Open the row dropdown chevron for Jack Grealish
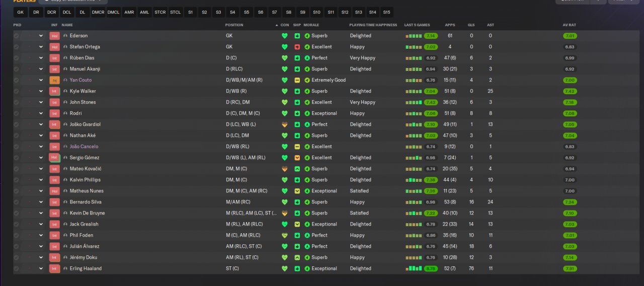Viewport: 644px width, 286px height. point(41,224)
